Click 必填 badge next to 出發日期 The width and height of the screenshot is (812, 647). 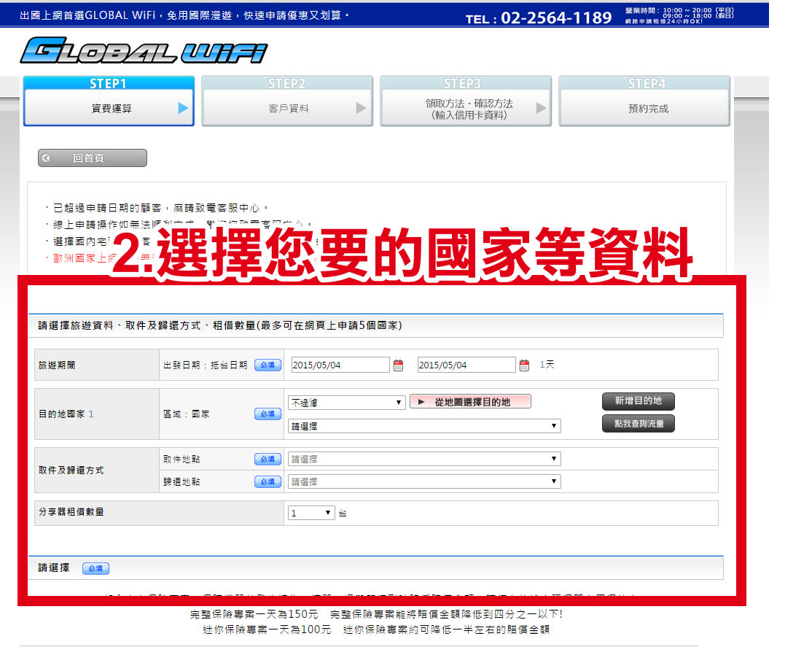(x=268, y=365)
